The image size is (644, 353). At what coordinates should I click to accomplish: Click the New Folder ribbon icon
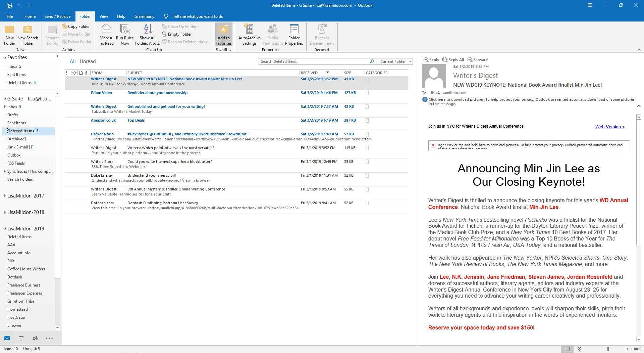(9, 35)
